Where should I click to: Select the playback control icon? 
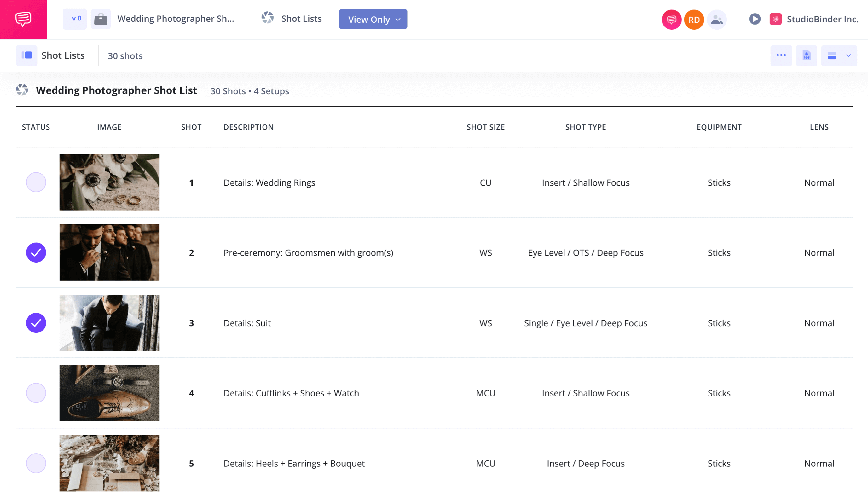point(754,19)
